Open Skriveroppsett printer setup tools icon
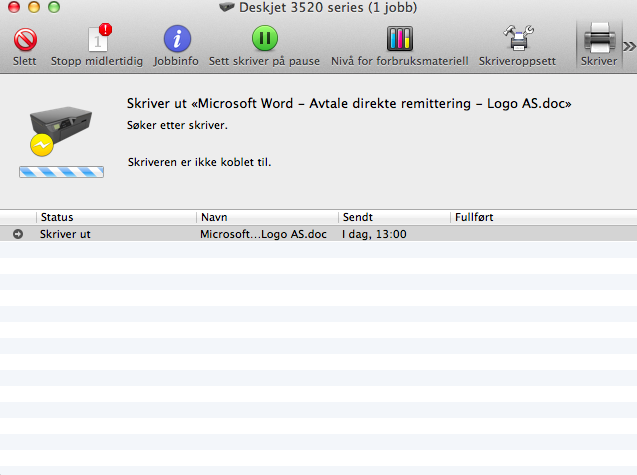637x475 pixels. (x=518, y=38)
